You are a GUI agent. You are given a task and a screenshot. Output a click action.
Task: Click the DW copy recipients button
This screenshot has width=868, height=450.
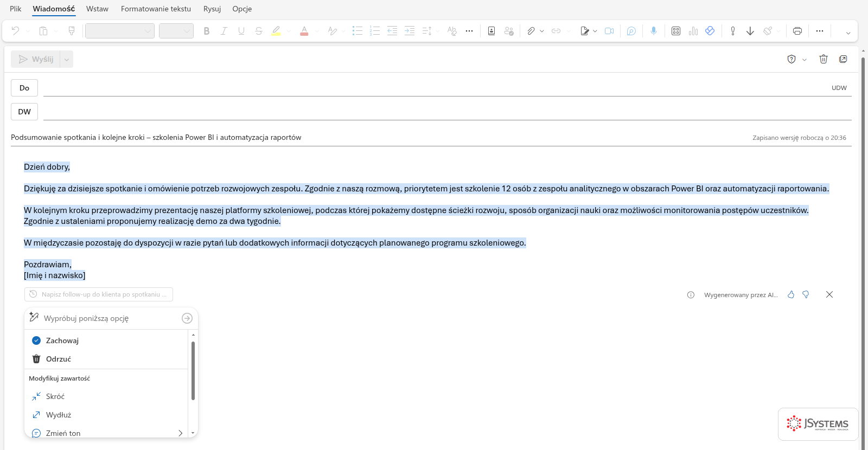pyautogui.click(x=24, y=112)
